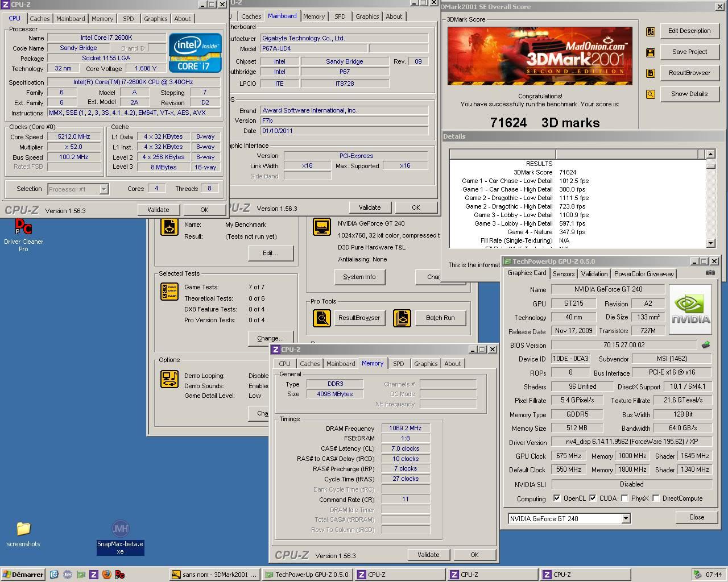Click the Save Project button
The image size is (728, 582).
pyautogui.click(x=689, y=52)
